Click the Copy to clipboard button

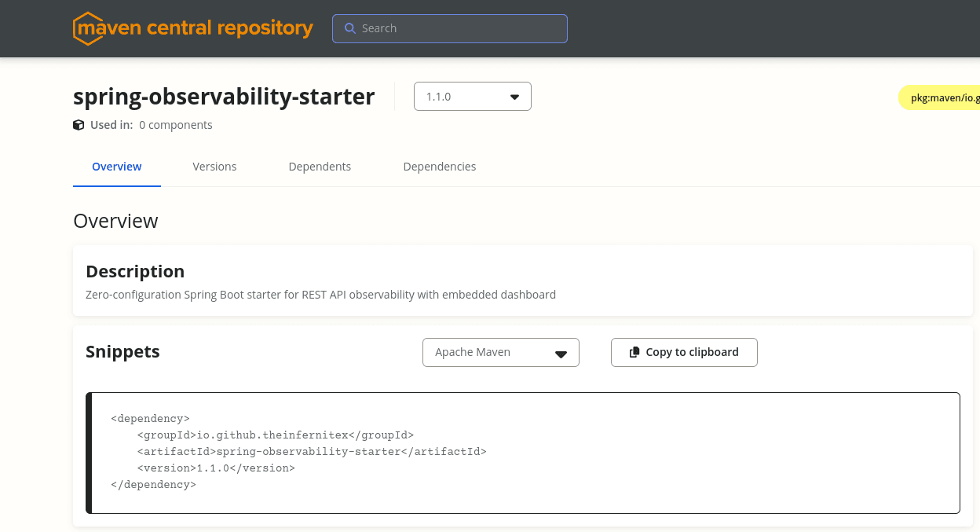pyautogui.click(x=684, y=352)
